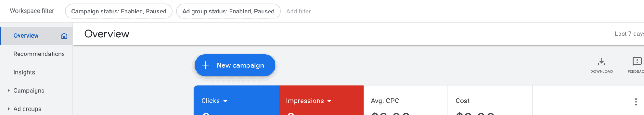Viewport: 644px width, 115px height.
Task: Expand the Campaigns tree arrow
Action: (9, 91)
